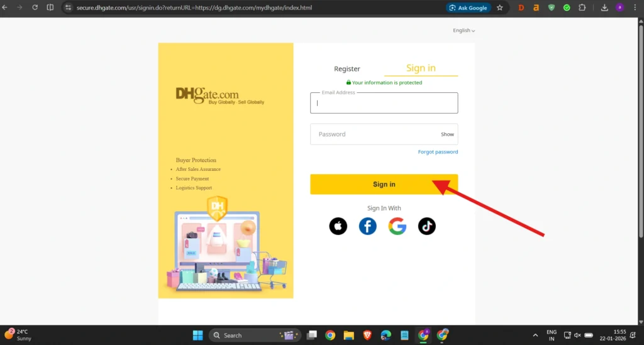Open the orange 'a' extension
Screen dimensions: 644x345
pos(536,8)
